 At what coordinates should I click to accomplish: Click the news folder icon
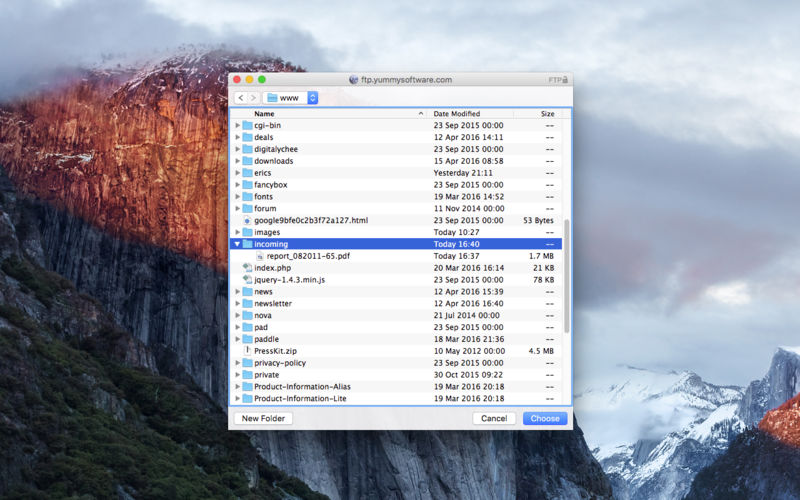[x=247, y=291]
